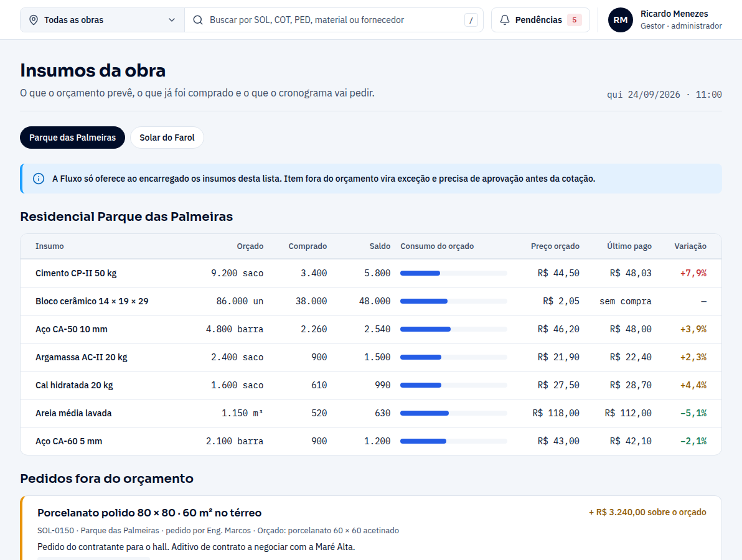
Task: Click the Variação column header
Action: click(690, 246)
